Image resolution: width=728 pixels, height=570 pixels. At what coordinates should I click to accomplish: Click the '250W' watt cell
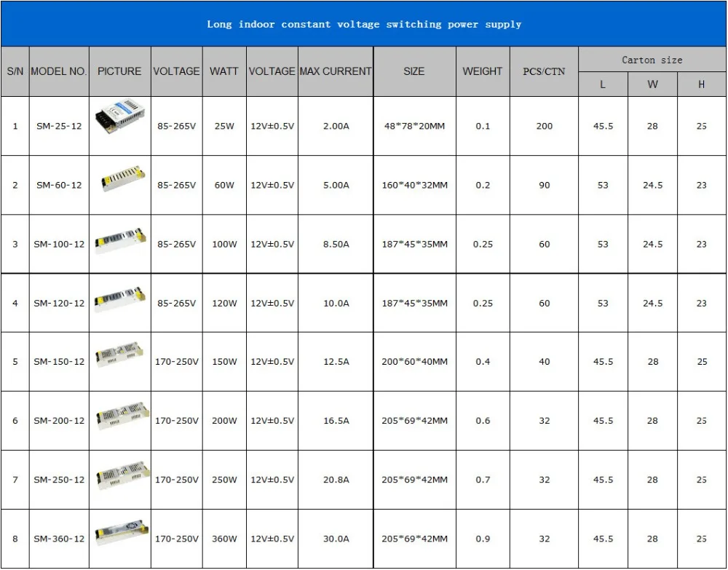(x=224, y=480)
